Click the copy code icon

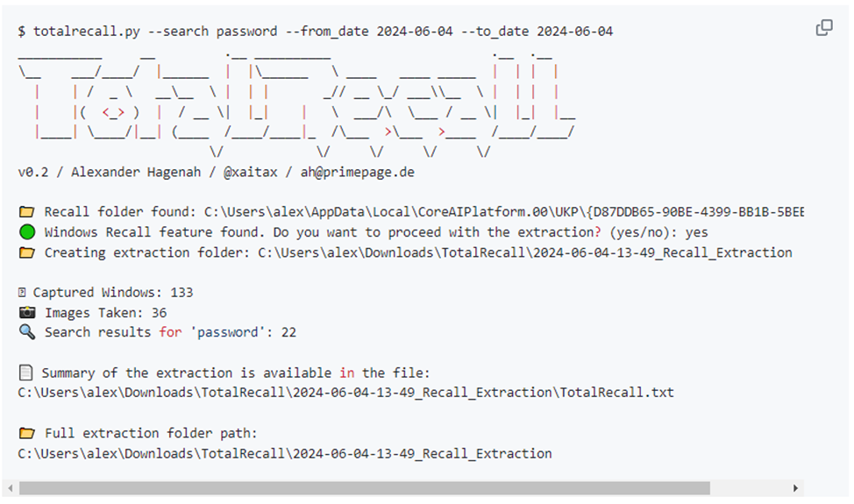(x=824, y=28)
